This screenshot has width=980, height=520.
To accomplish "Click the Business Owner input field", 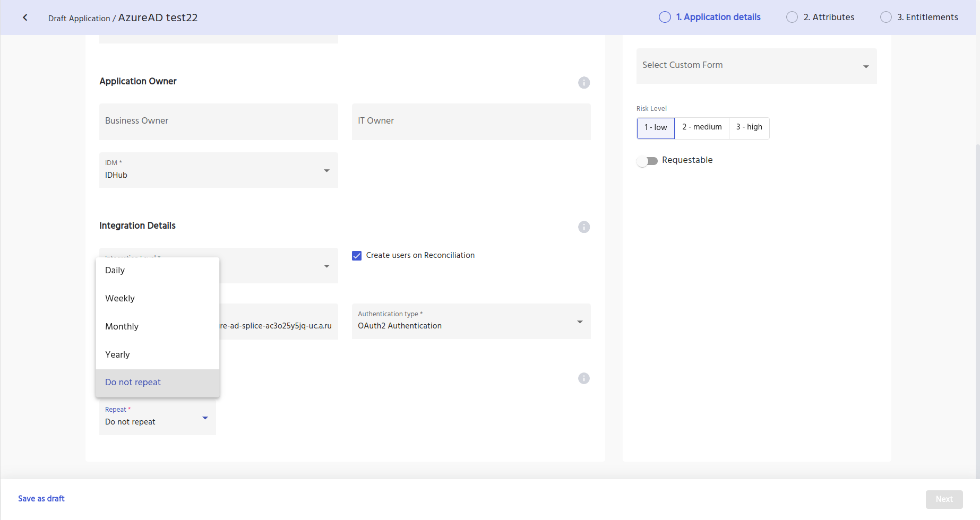I will pos(218,122).
